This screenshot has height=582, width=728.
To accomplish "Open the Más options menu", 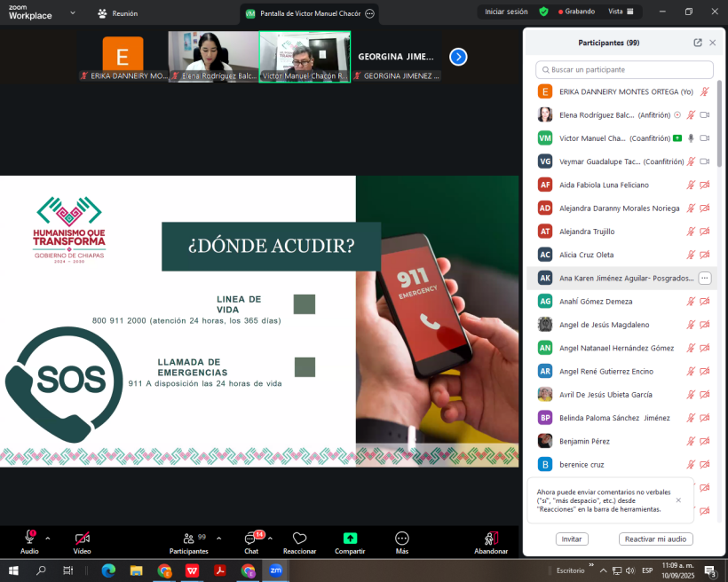I will click(x=401, y=539).
